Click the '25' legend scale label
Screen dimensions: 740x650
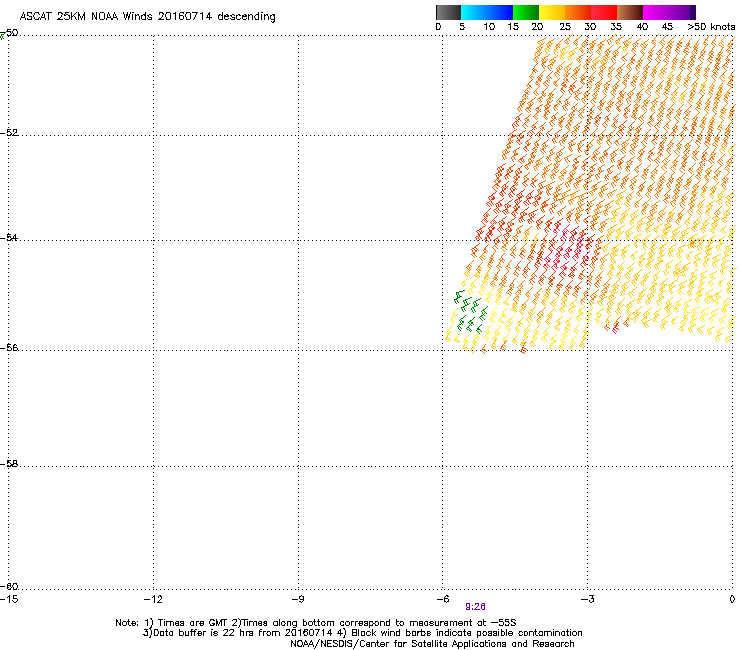565,27
